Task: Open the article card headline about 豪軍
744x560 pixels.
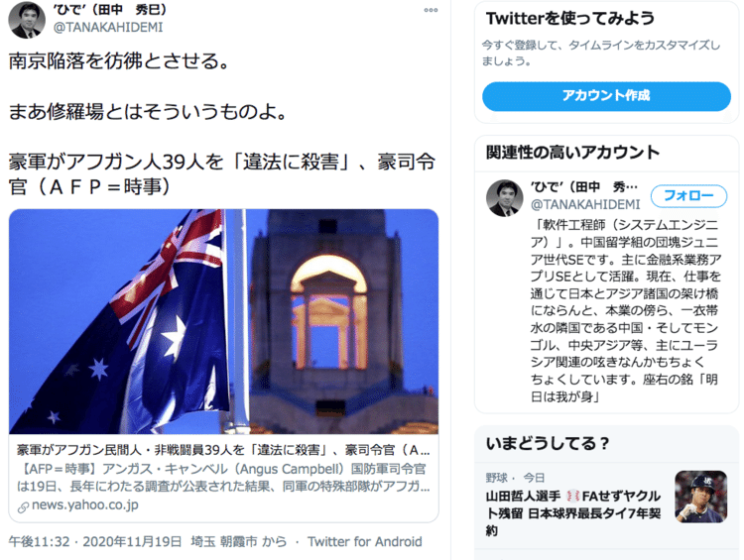Action: 223,450
